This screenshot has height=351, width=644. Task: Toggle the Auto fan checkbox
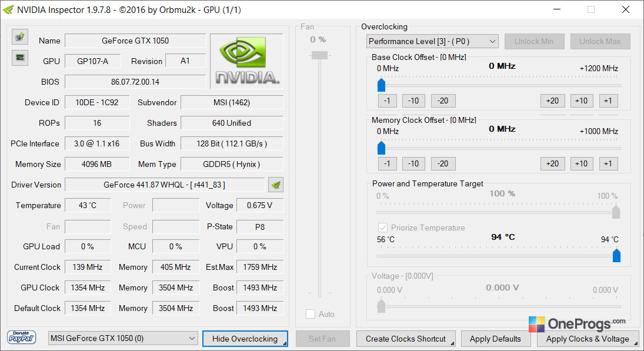coord(311,314)
